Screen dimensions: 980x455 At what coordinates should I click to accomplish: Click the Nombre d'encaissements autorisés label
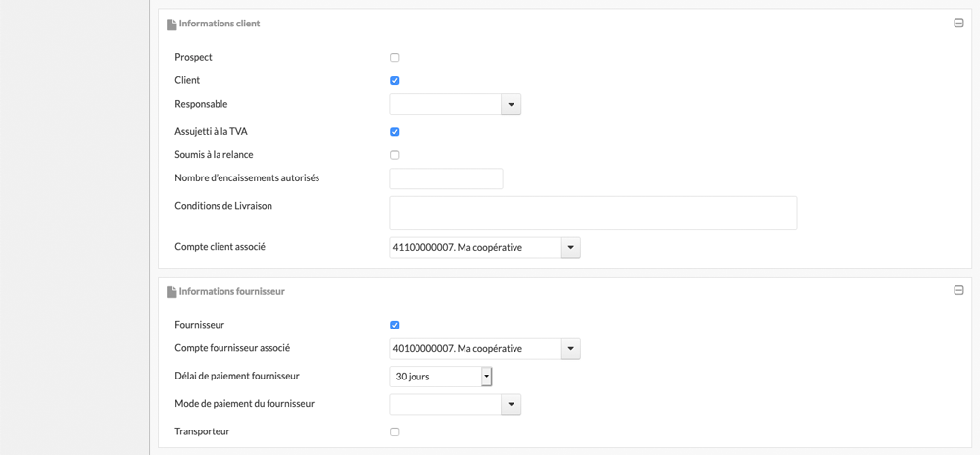click(x=248, y=178)
